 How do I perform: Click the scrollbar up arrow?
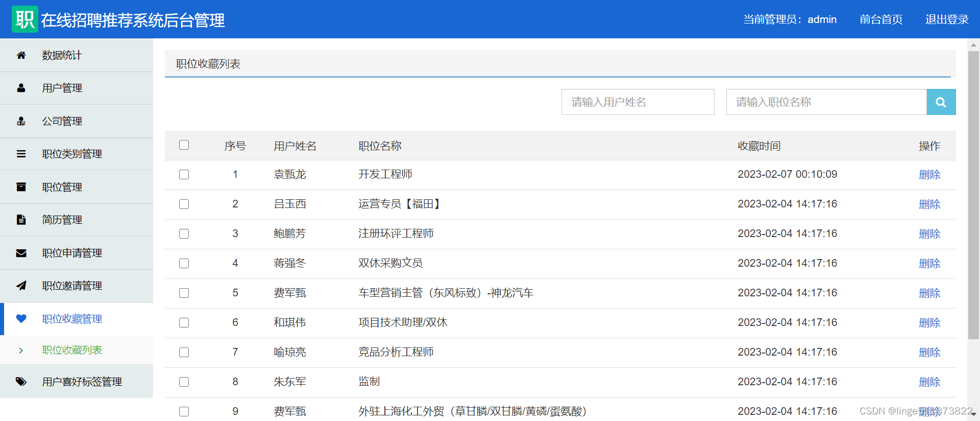973,45
